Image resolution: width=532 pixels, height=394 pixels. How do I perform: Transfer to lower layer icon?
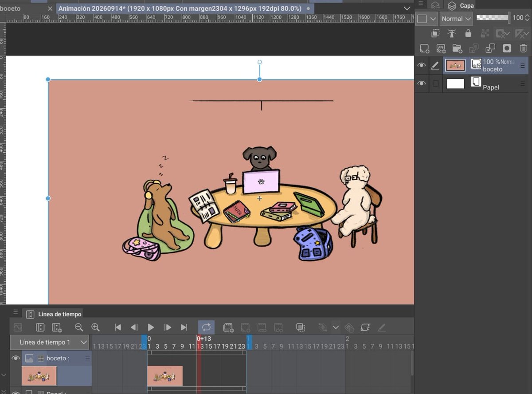pos(473,48)
